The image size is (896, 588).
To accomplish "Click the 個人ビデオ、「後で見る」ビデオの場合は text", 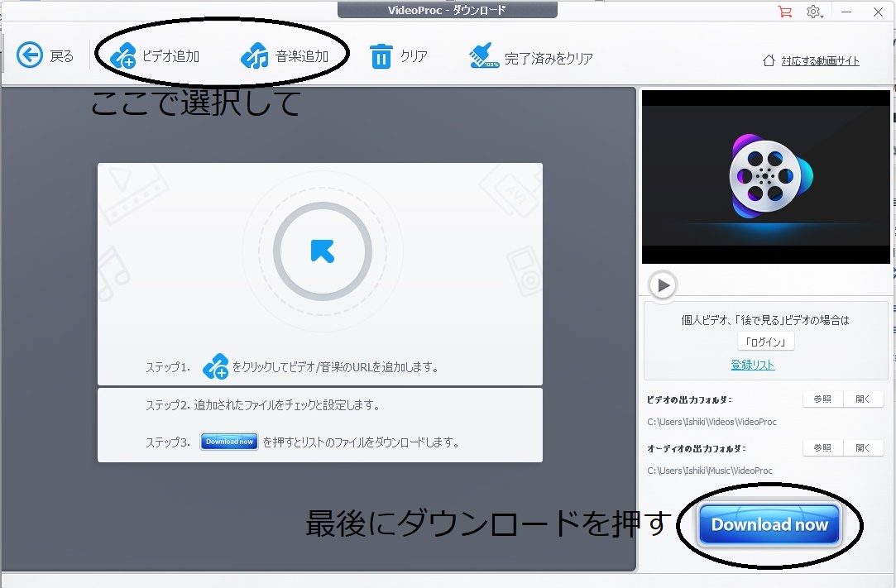I will tap(765, 320).
